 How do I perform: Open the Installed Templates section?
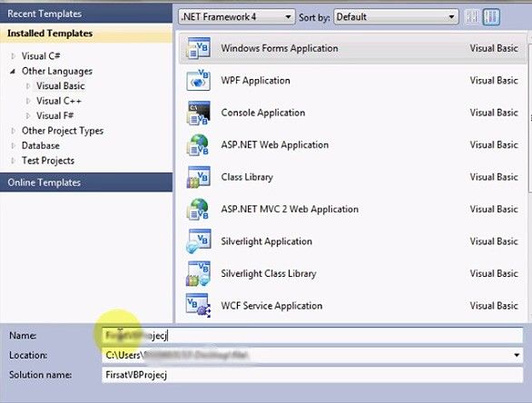pyautogui.click(x=86, y=34)
